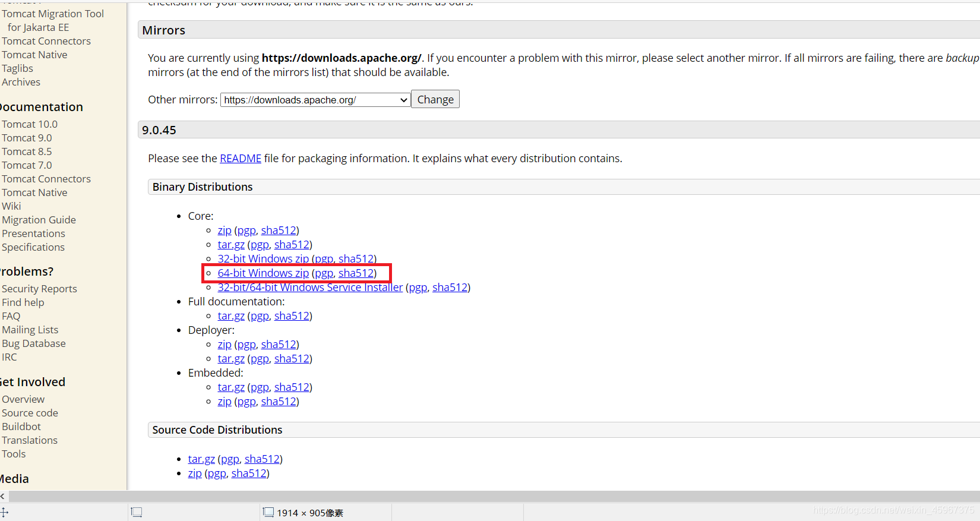
Task: Click the Source Code Distributions heading
Action: pyautogui.click(x=217, y=430)
